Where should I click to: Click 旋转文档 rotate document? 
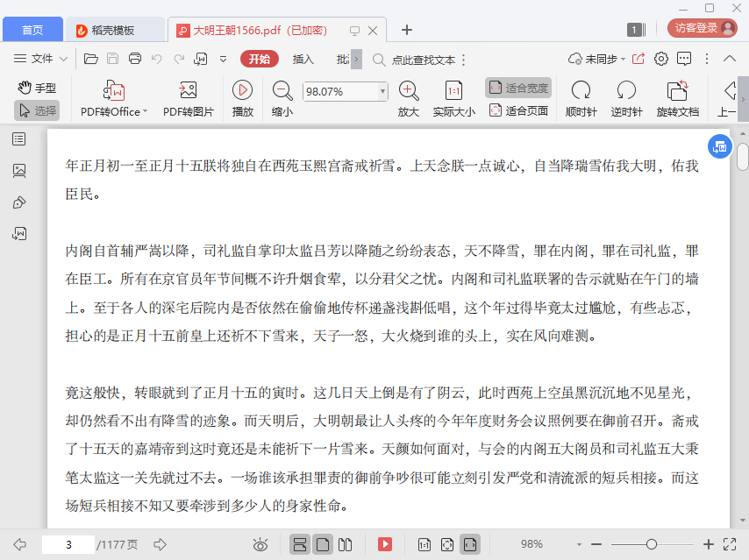click(x=677, y=99)
